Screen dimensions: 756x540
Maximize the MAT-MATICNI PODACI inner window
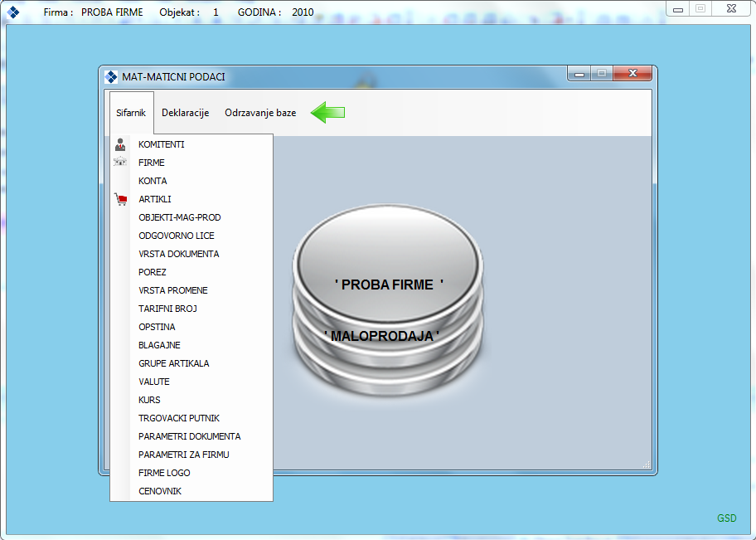601,74
